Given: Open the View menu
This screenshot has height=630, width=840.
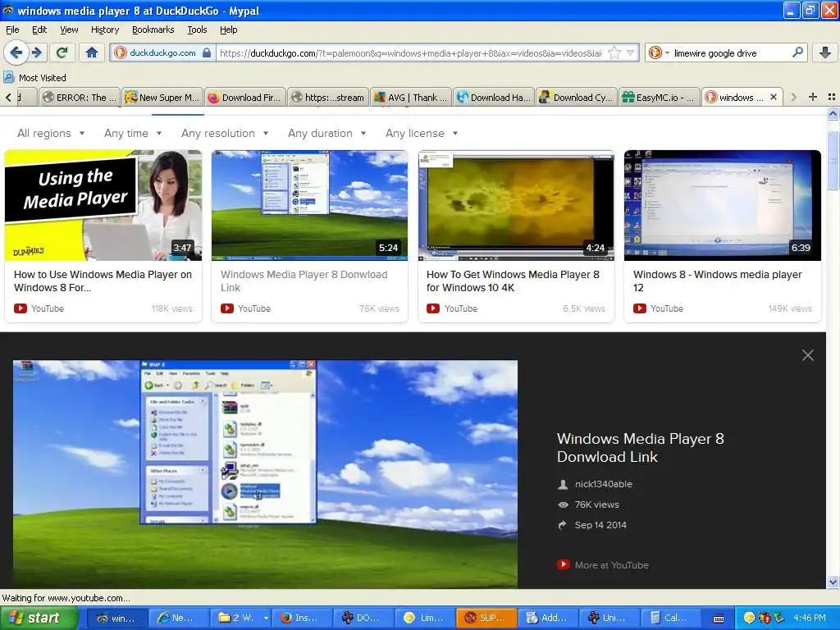Looking at the screenshot, I should click(69, 30).
